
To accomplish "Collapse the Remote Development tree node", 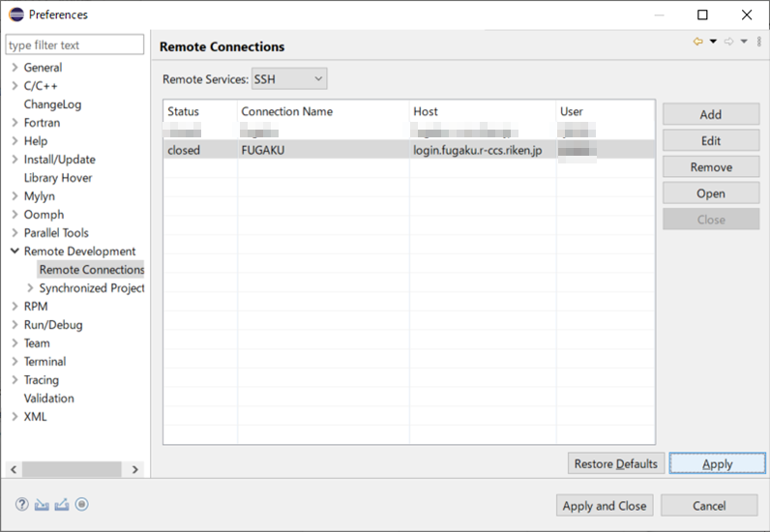I will point(14,251).
